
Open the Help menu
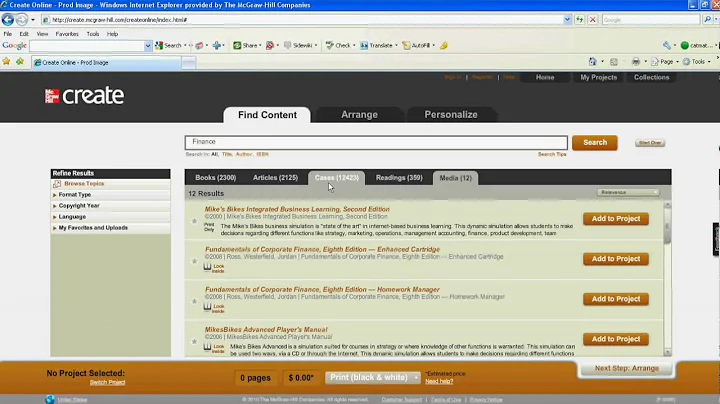pos(112,34)
